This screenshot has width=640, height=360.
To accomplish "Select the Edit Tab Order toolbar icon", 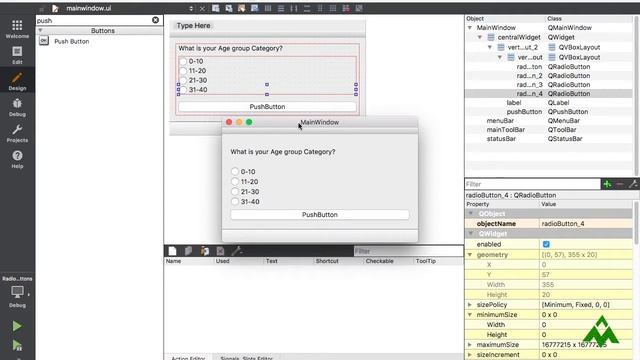I will pyautogui.click(x=255, y=8).
